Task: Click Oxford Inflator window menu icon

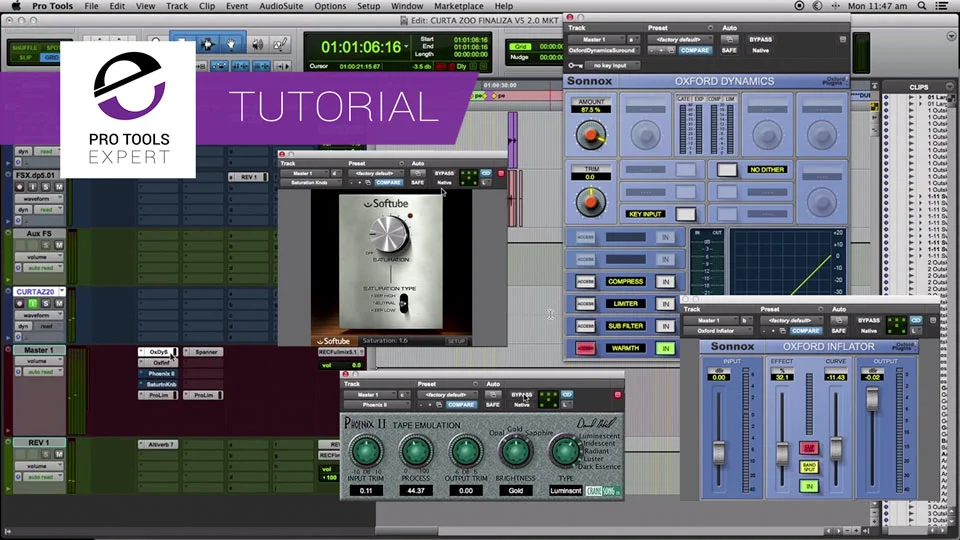Action: point(932,320)
